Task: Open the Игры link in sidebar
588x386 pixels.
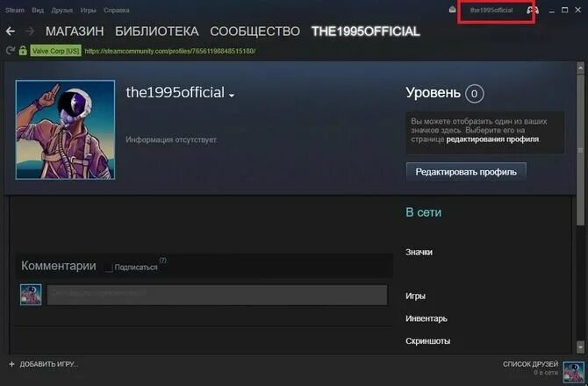Action: (415, 296)
